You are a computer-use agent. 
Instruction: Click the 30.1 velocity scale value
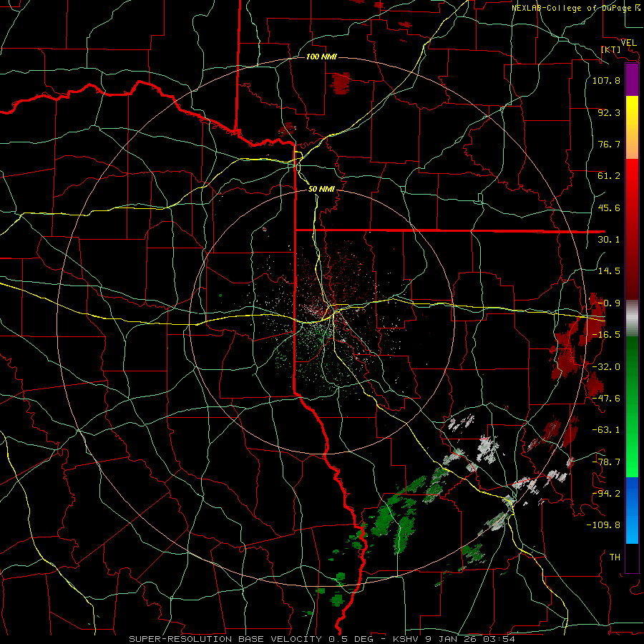coord(609,240)
